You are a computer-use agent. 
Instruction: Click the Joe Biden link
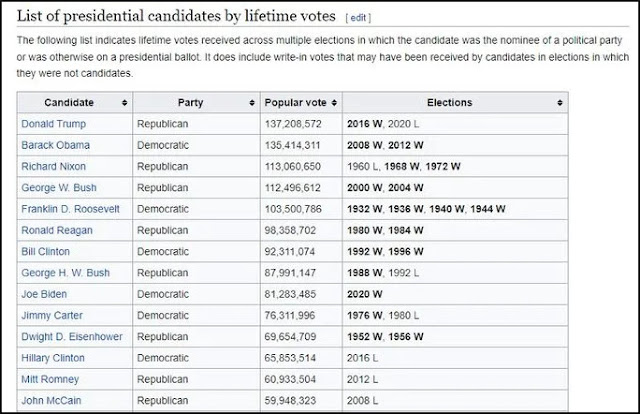click(x=43, y=294)
